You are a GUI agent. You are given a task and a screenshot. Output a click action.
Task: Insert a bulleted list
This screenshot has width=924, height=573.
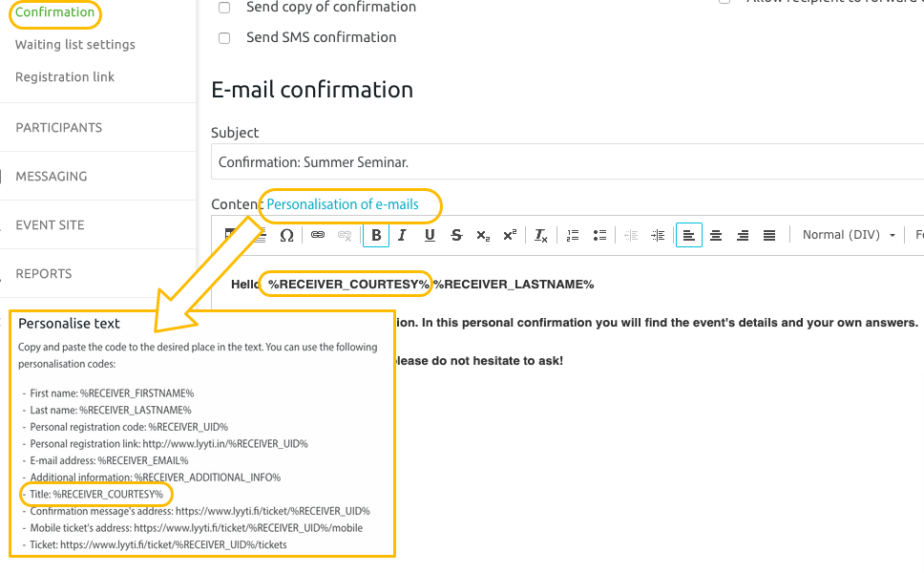(x=599, y=236)
